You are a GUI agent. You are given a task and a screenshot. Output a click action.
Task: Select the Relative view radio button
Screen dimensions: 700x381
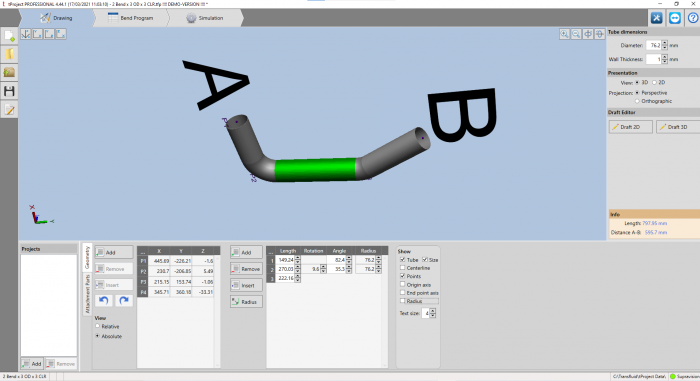coord(97,327)
